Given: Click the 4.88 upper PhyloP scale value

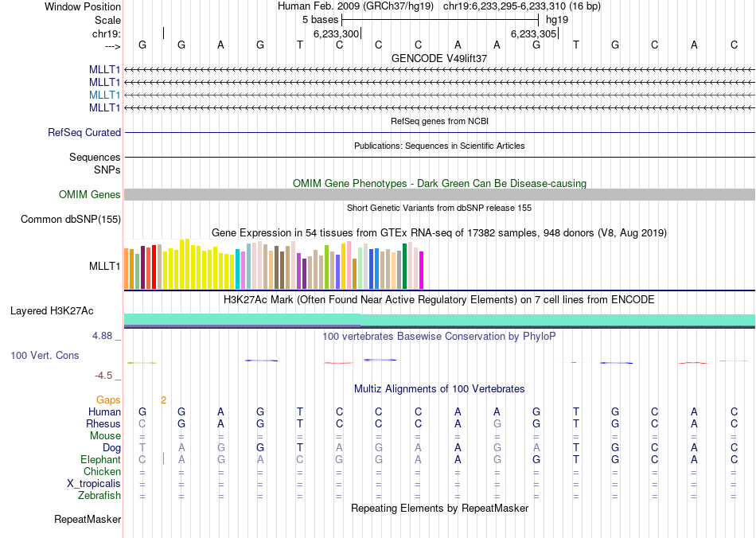Looking at the screenshot, I should (102, 336).
